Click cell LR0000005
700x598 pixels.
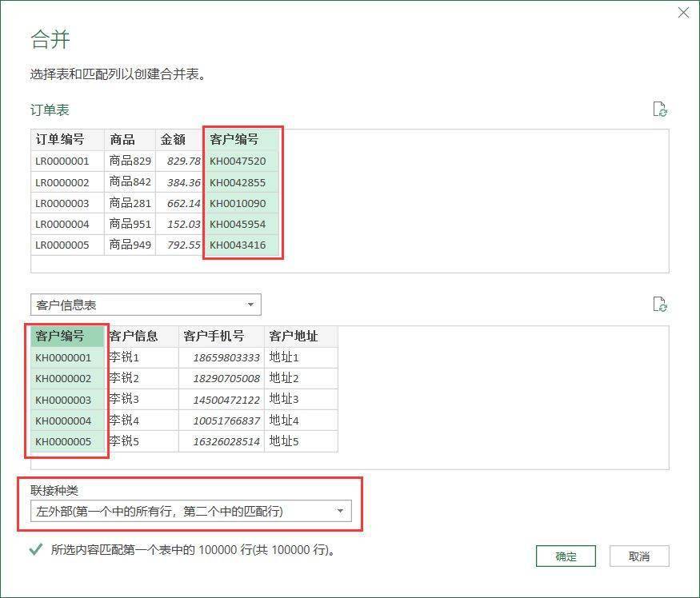point(67,245)
